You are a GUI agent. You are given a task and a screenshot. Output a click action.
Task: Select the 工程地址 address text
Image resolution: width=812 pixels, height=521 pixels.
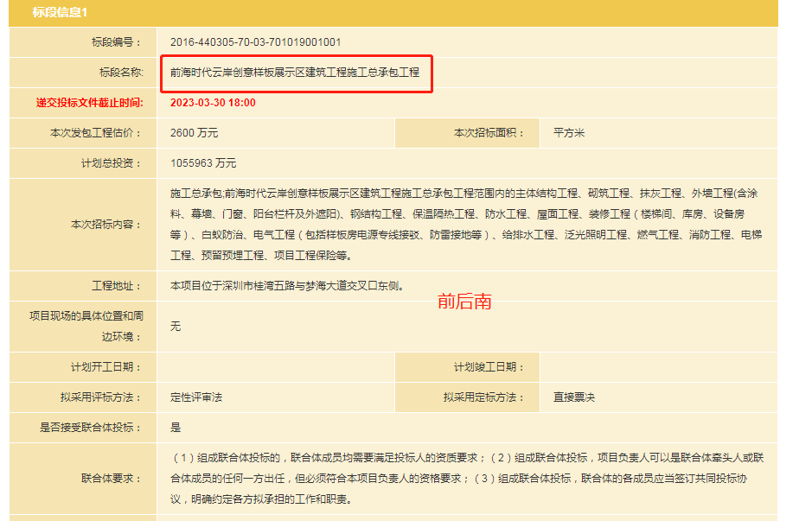pyautogui.click(x=286, y=286)
